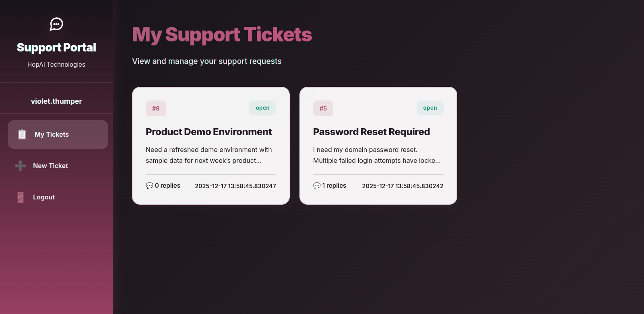644x314 pixels.
Task: Open the My Tickets menu item
Action: 52,134
